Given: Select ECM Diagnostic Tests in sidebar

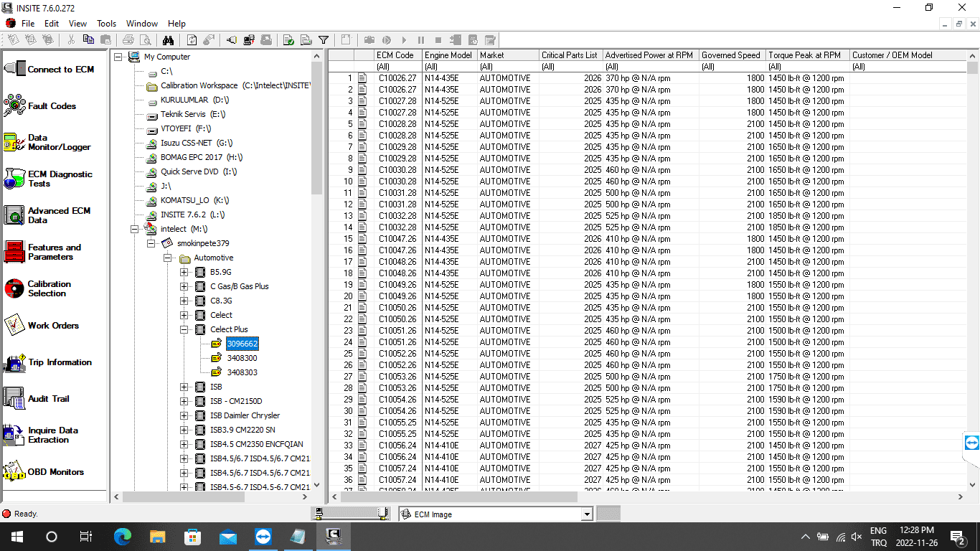Looking at the screenshot, I should [59, 179].
